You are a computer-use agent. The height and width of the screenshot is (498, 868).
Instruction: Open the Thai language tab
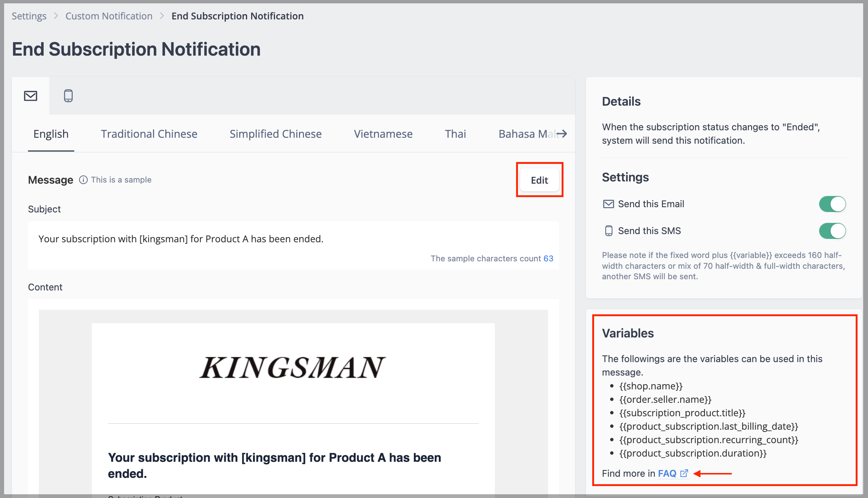click(x=455, y=134)
